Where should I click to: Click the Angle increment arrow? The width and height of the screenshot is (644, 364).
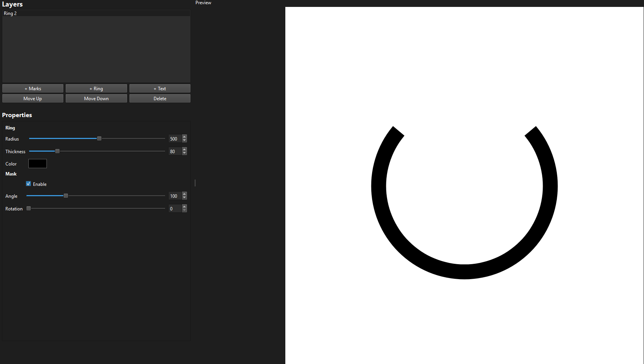pyautogui.click(x=184, y=194)
